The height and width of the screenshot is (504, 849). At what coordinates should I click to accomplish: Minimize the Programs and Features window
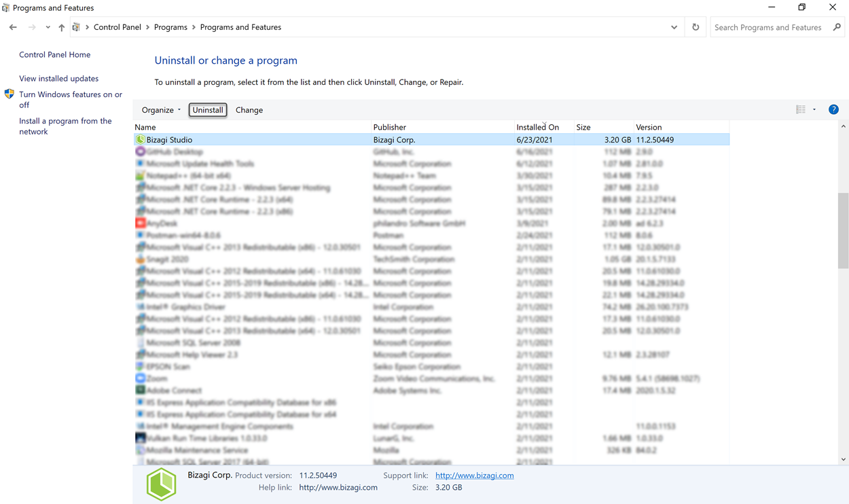(772, 7)
